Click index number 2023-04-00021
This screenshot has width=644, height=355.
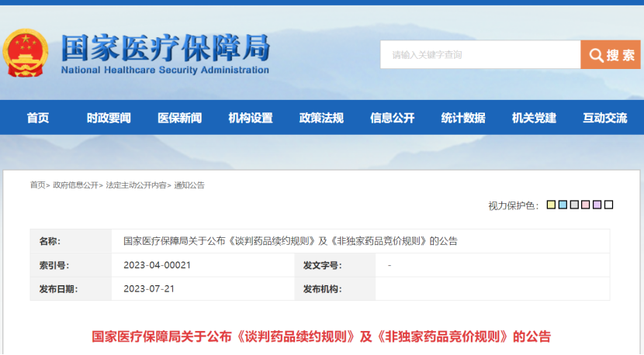point(157,265)
